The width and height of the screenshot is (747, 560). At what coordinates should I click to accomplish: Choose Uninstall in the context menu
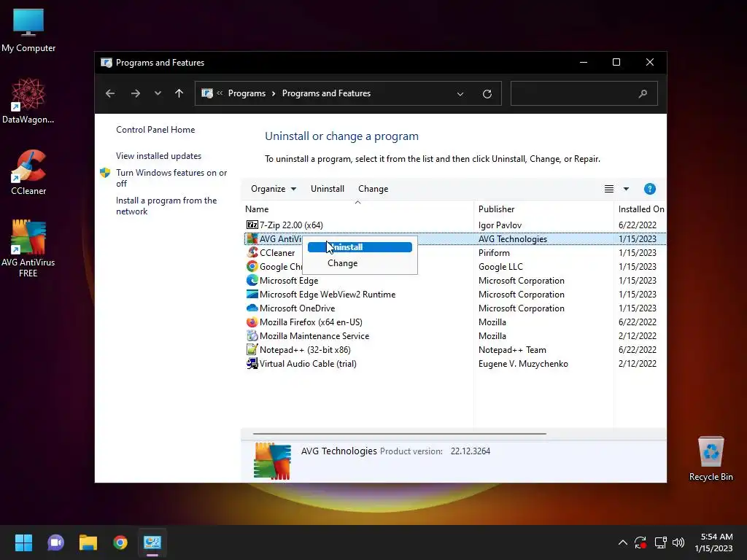tap(360, 247)
